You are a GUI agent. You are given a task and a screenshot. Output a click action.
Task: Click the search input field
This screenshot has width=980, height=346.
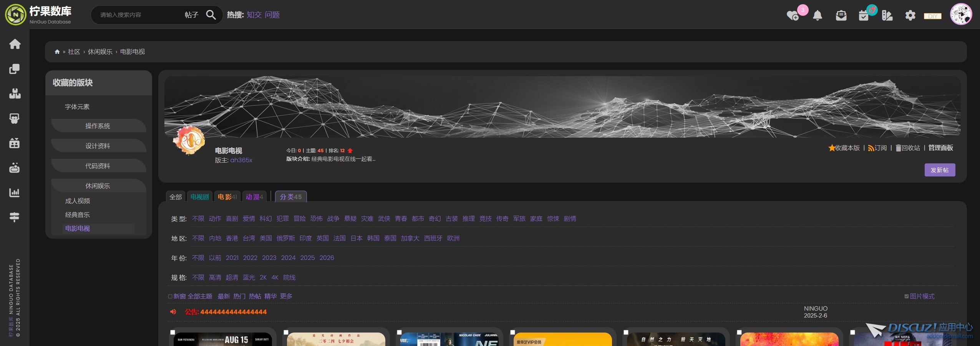138,15
